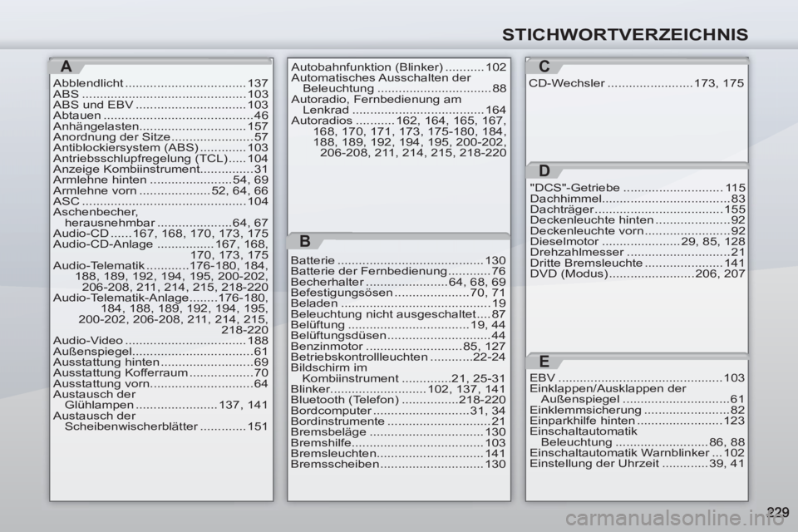Click the Abtauen 46 entry
The width and height of the screenshot is (798, 532).
pyautogui.click(x=160, y=116)
